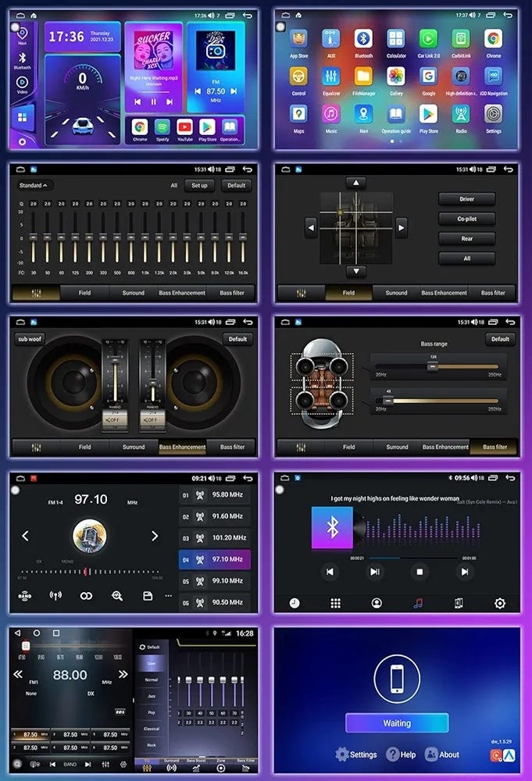The height and width of the screenshot is (781, 532).
Task: Select Driver sound field position
Action: pyautogui.click(x=466, y=198)
